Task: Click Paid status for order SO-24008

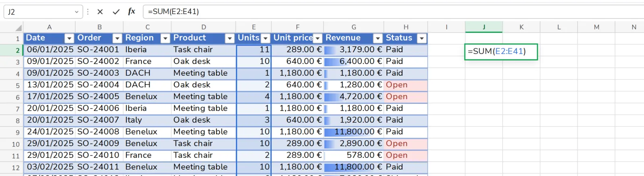Action: [406, 132]
